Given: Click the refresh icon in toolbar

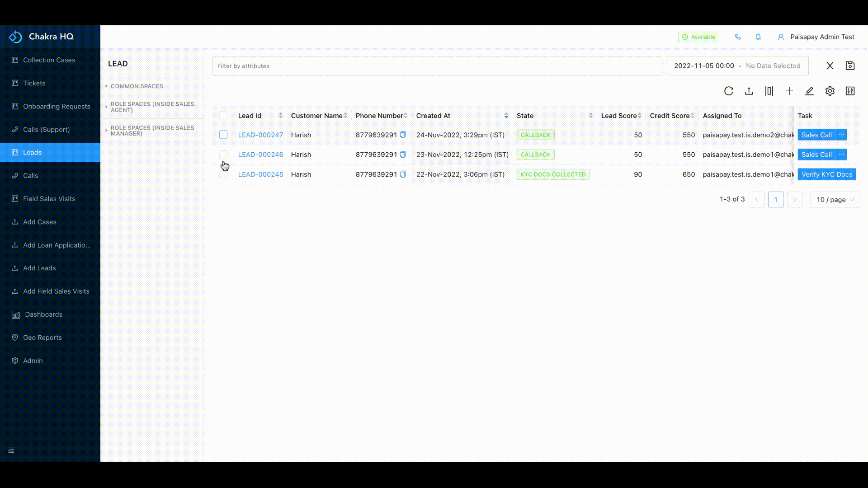Looking at the screenshot, I should [x=728, y=91].
